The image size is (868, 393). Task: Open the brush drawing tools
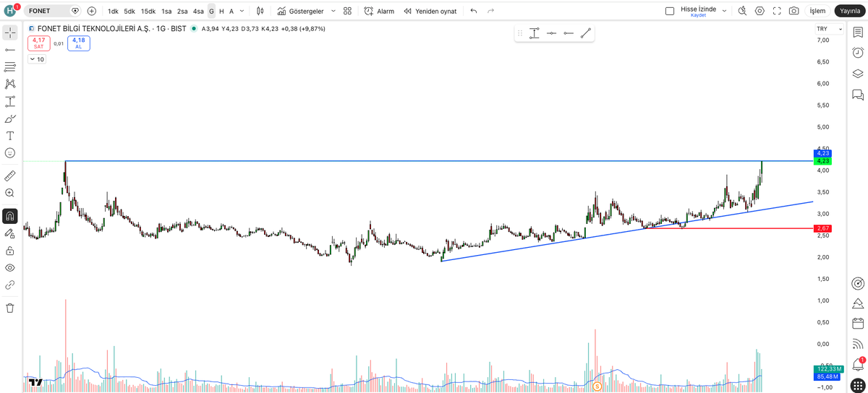10,118
